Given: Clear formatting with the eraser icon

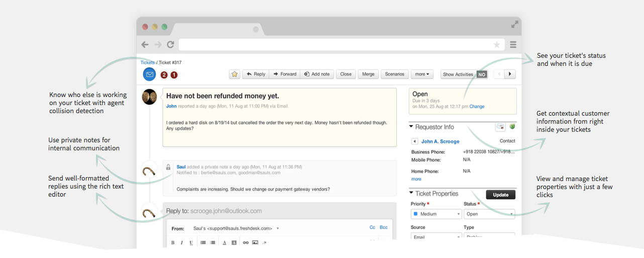Looking at the screenshot, I should [x=264, y=242].
